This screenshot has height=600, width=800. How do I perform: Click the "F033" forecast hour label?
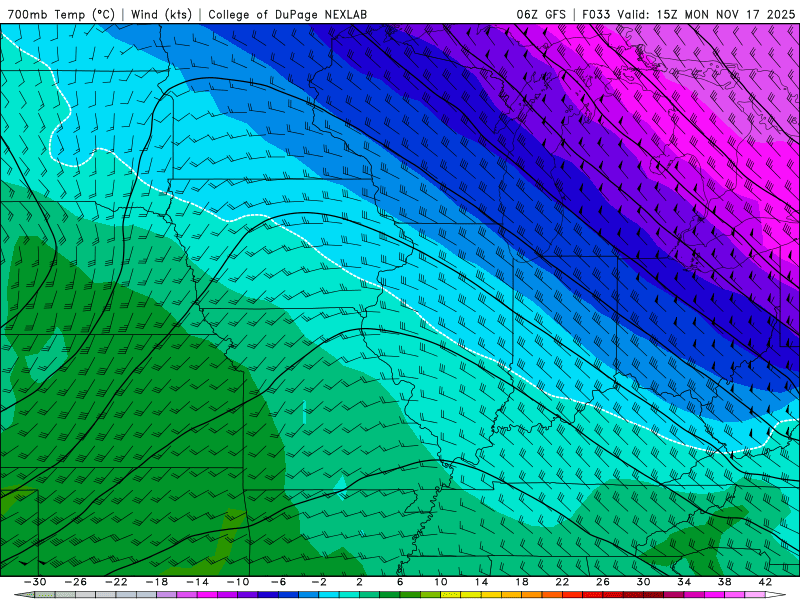pos(596,14)
